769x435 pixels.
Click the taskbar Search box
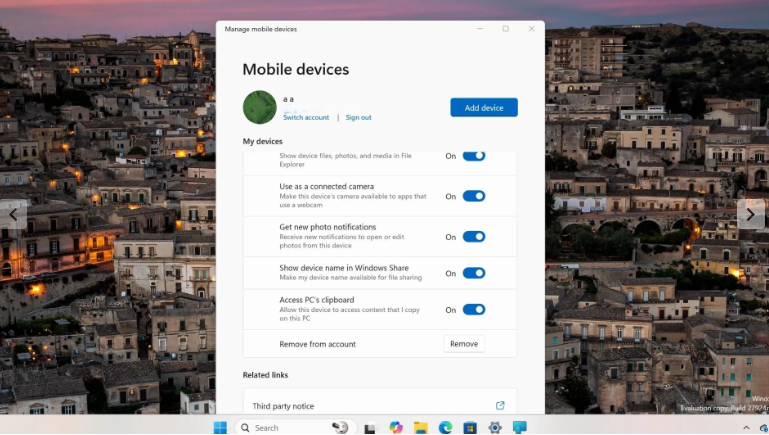[294, 428]
